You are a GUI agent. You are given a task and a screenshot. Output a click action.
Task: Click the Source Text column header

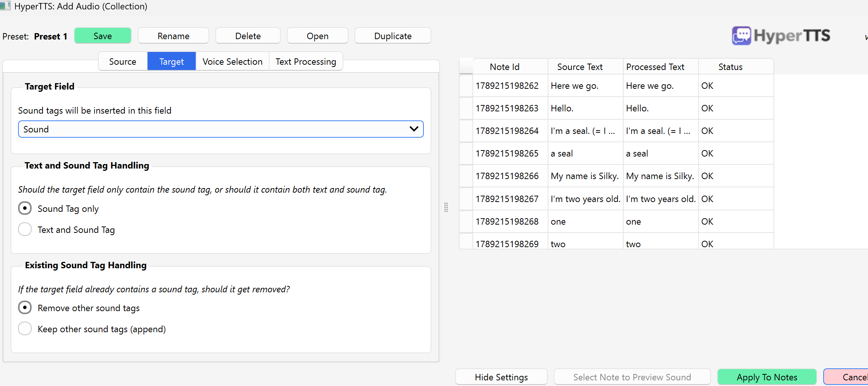click(x=586, y=67)
